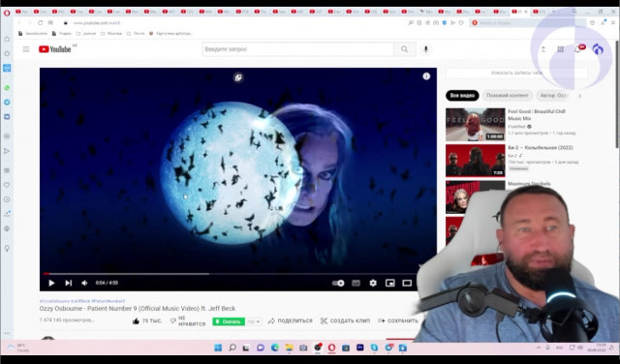Show video info card icon
Screen dimensions: 620x364
[x=426, y=76]
